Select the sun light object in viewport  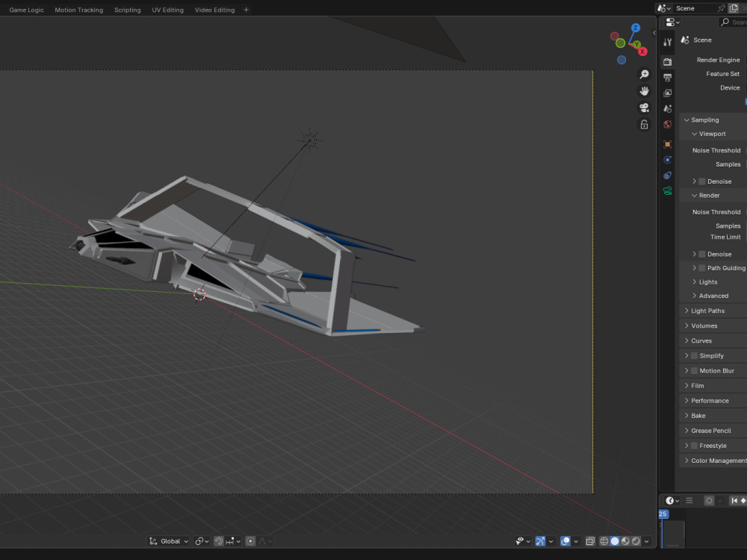coord(310,140)
